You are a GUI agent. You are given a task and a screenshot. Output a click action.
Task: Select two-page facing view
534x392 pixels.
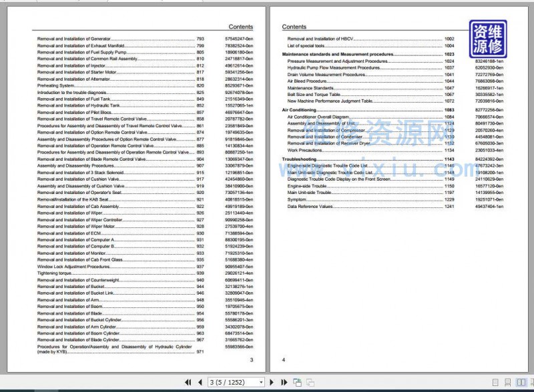(521, 383)
